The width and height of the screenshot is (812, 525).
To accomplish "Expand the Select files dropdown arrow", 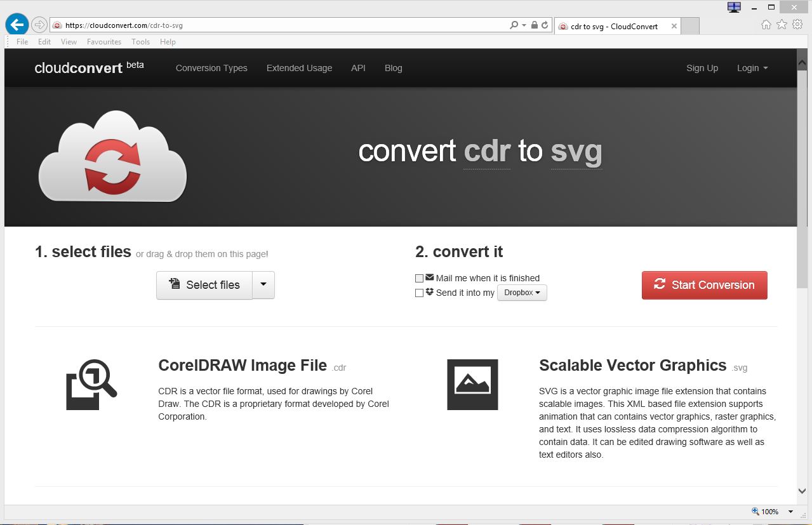I will pos(263,284).
